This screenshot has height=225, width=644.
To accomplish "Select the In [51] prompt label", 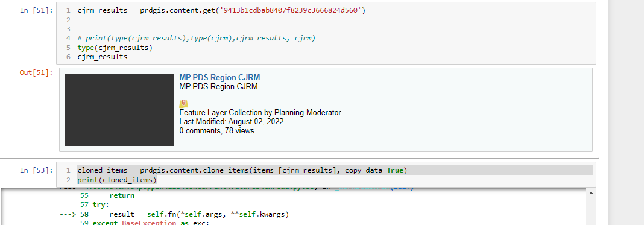I will point(36,10).
